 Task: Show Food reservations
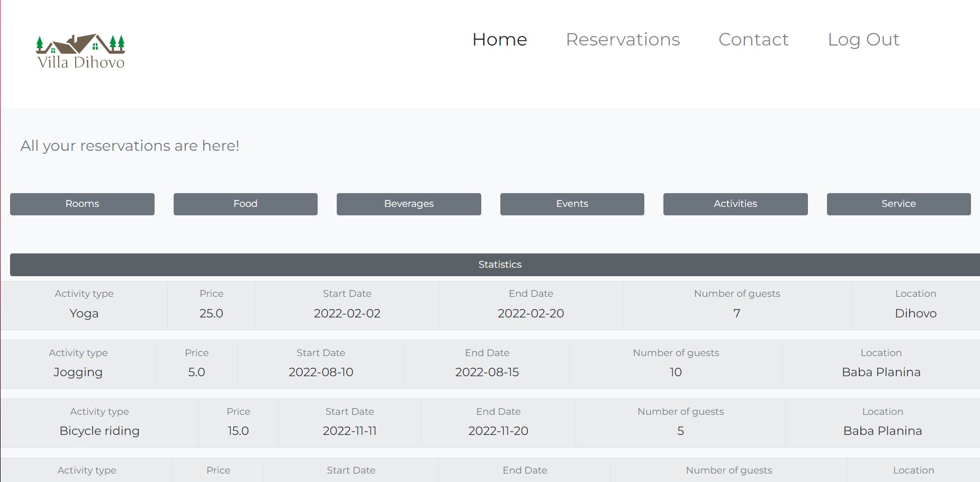point(245,204)
